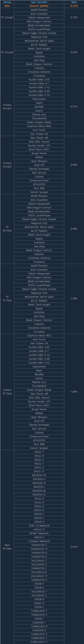Screen dimensions: 84x644
Task: Click the Epic Decoder column header
Action: coord(39,2)
